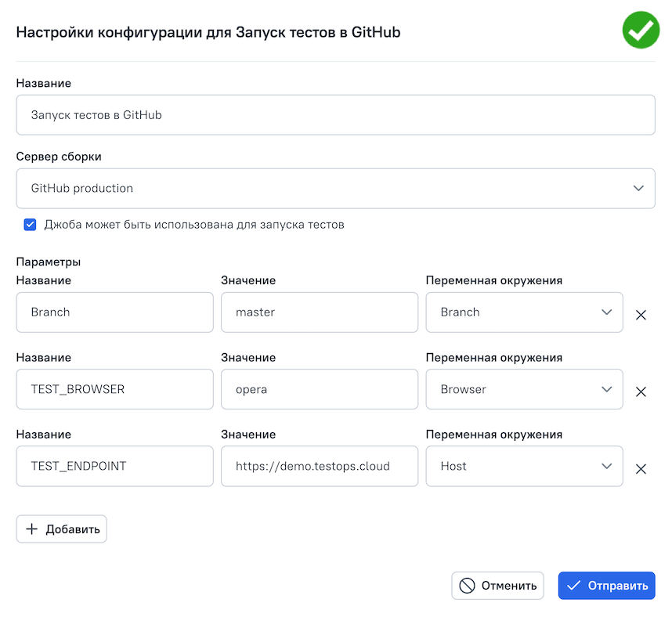Viewport: 672px width, 617px height.
Task: Click the opera value field
Action: point(319,389)
